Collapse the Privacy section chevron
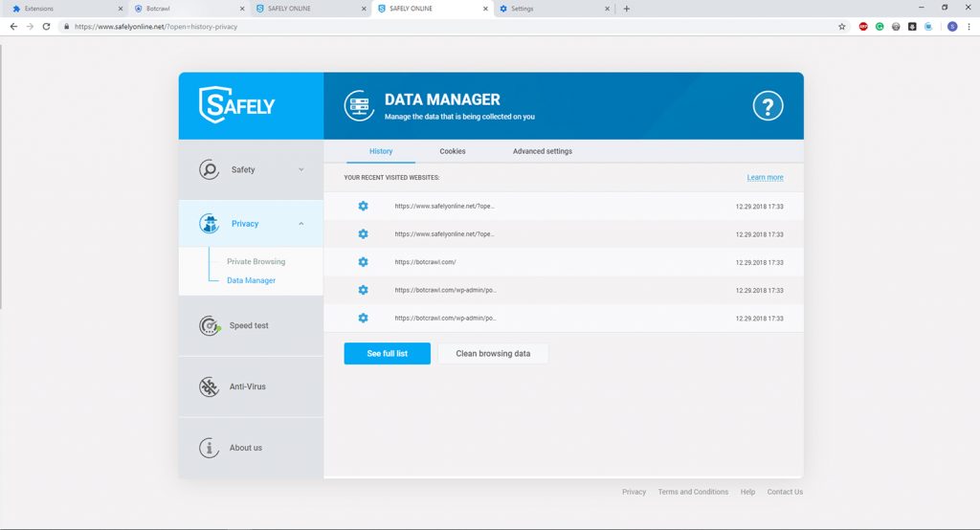The width and height of the screenshot is (980, 530). 301,224
